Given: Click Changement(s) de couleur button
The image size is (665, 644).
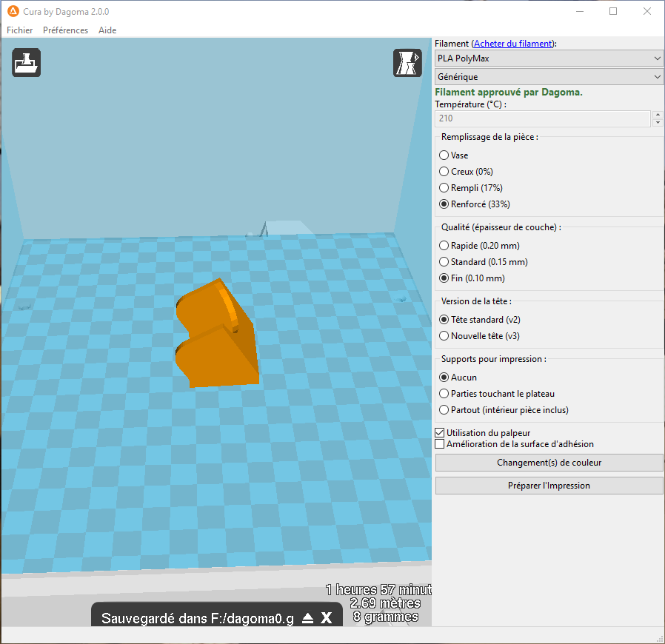Looking at the screenshot, I should pos(549,463).
